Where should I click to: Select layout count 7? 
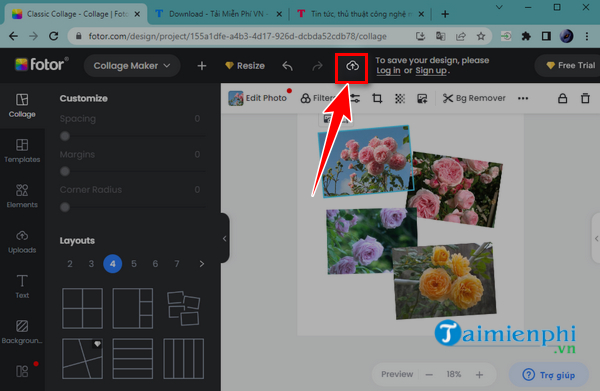click(x=177, y=264)
